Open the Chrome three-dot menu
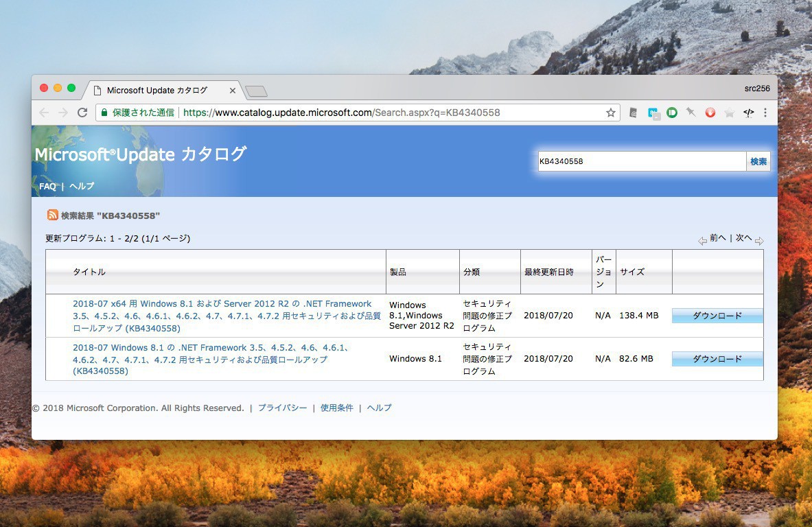This screenshot has width=812, height=527. tap(765, 113)
